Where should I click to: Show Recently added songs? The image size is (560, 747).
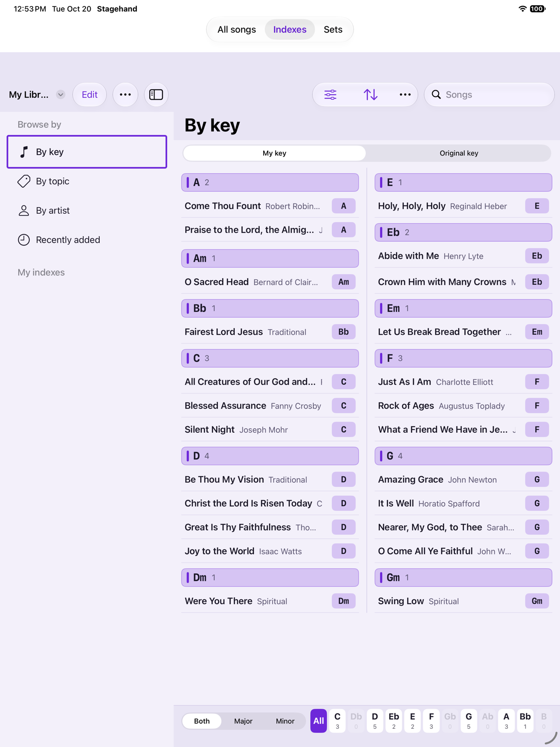(87, 240)
